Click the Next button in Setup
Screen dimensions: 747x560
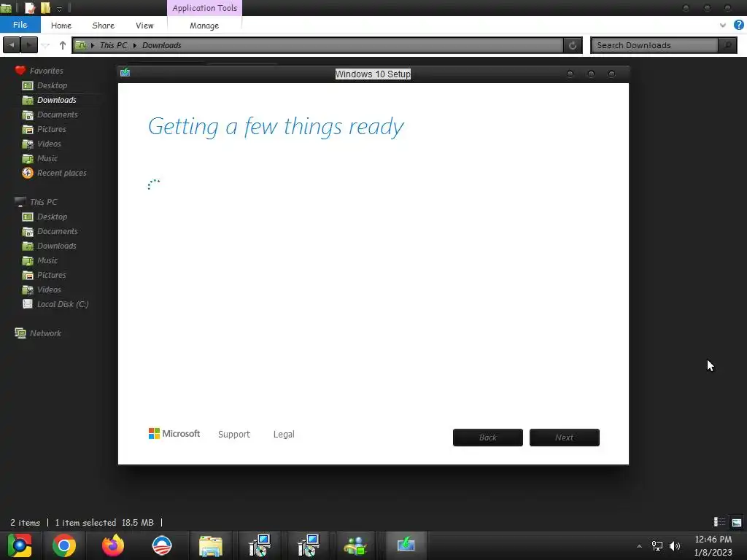click(x=565, y=437)
